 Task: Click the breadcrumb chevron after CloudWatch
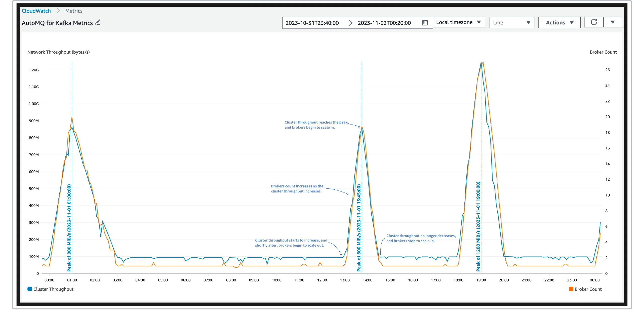coord(58,11)
